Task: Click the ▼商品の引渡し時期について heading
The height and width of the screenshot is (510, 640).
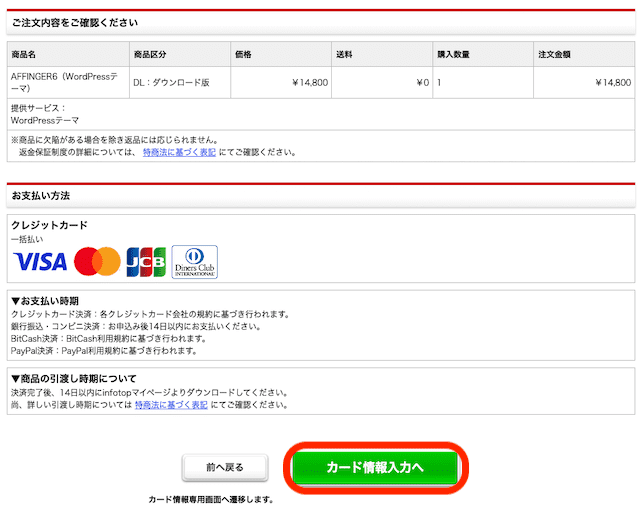Action: point(74,379)
